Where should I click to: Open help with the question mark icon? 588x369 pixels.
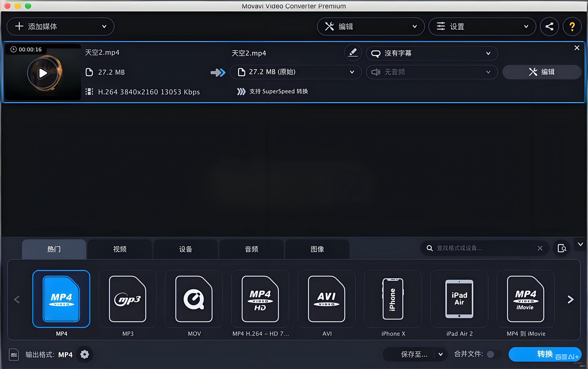click(572, 26)
